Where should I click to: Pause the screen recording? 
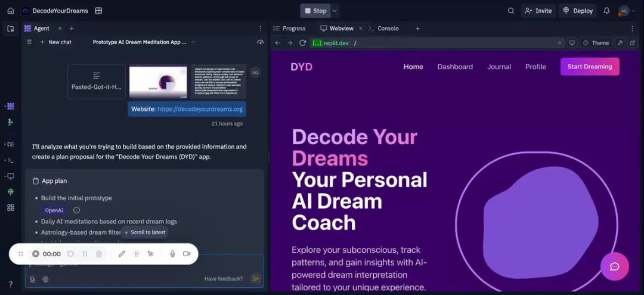(85, 254)
